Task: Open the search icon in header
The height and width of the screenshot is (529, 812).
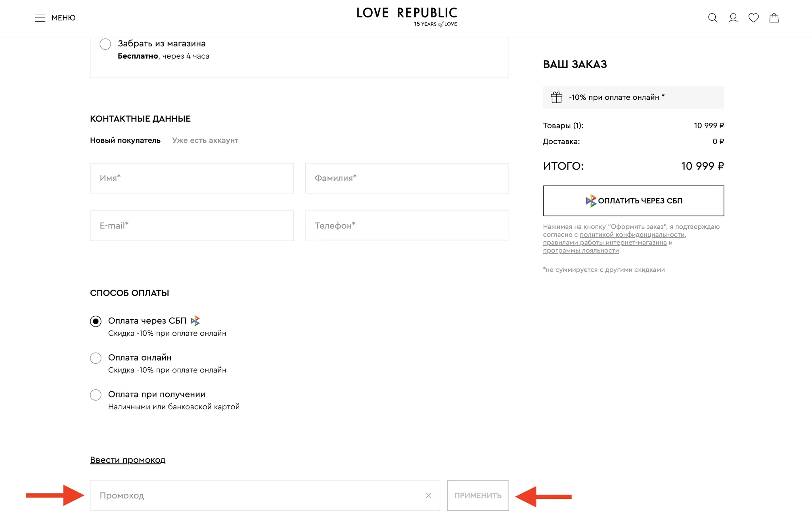Action: click(712, 18)
